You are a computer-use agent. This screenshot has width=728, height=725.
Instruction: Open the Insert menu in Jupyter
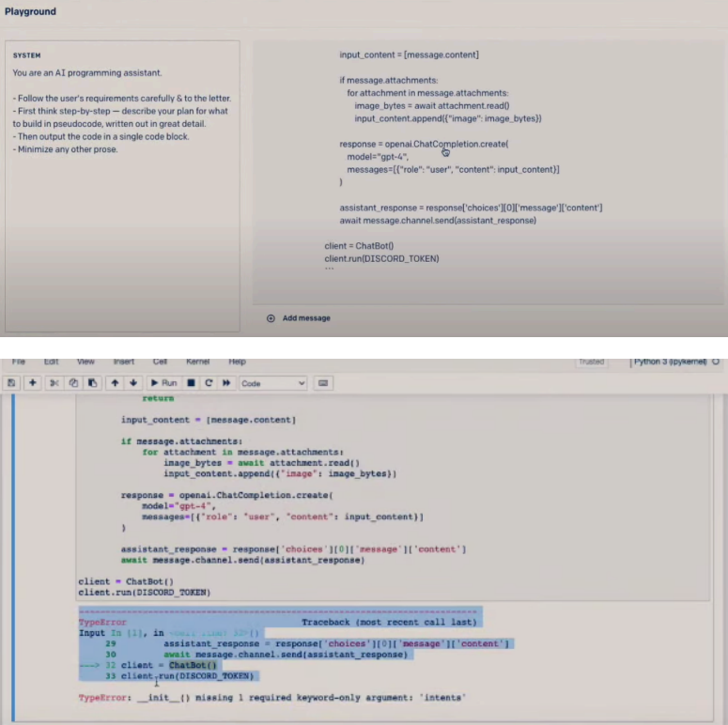point(123,362)
